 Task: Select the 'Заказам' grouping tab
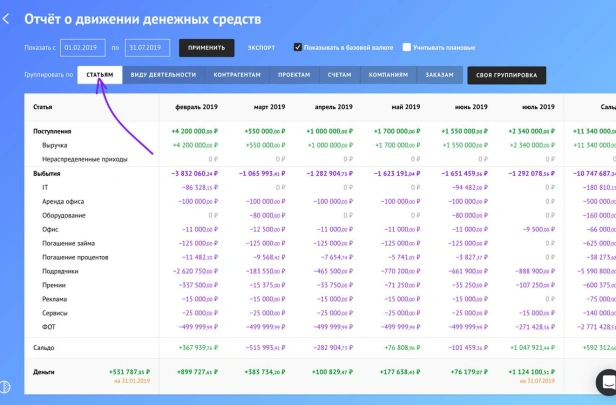point(440,75)
